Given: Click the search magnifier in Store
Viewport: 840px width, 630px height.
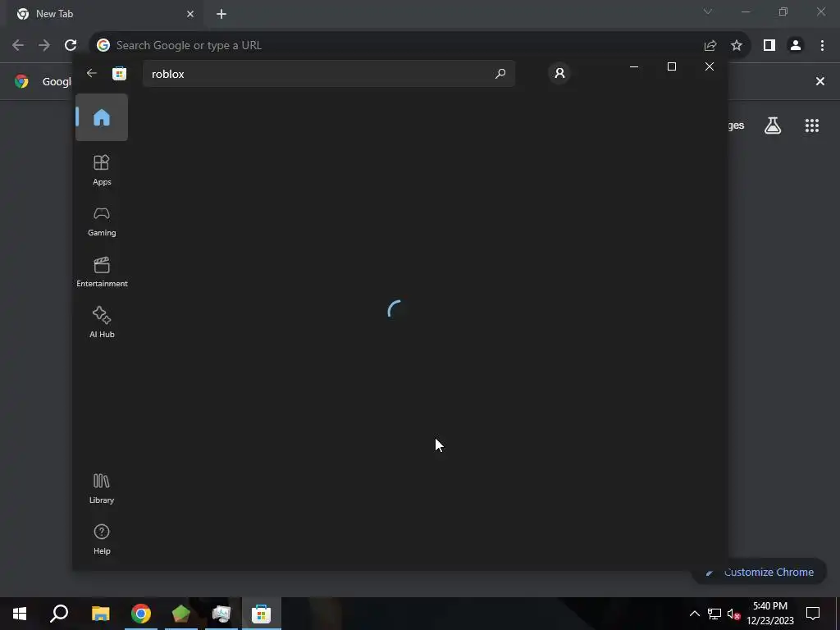Looking at the screenshot, I should point(500,73).
